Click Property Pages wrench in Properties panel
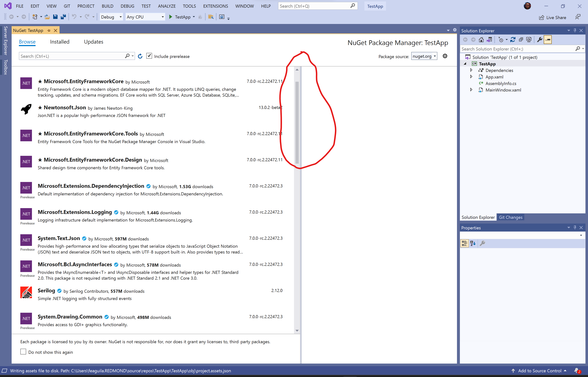588x377 pixels. pos(482,243)
